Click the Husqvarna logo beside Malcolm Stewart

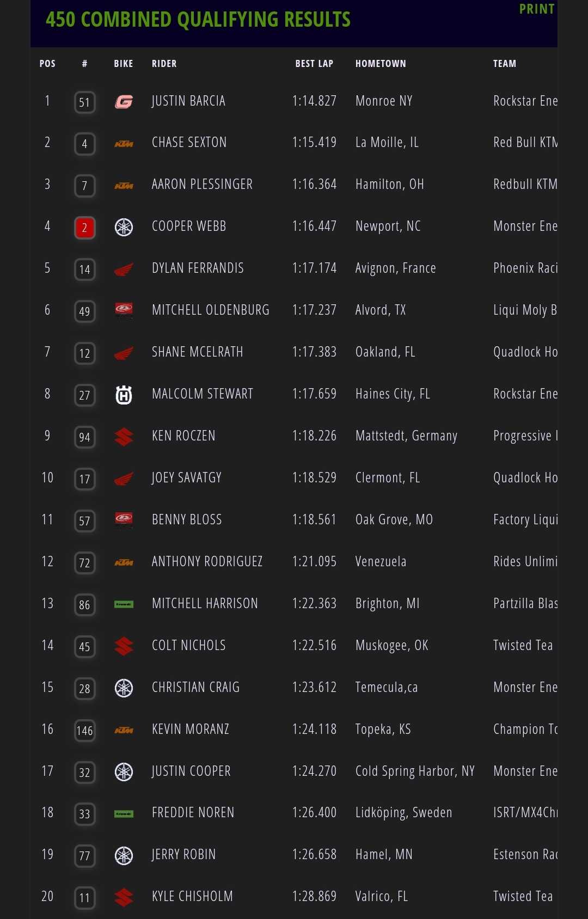(x=124, y=395)
